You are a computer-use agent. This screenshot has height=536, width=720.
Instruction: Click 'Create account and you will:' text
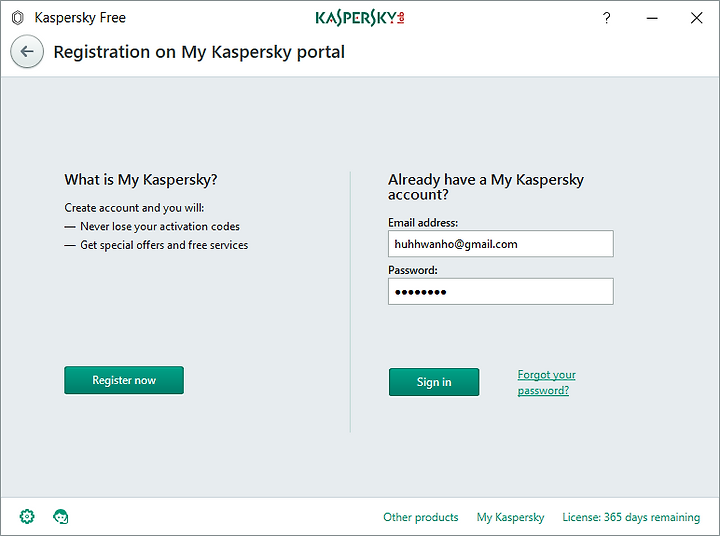pos(134,208)
